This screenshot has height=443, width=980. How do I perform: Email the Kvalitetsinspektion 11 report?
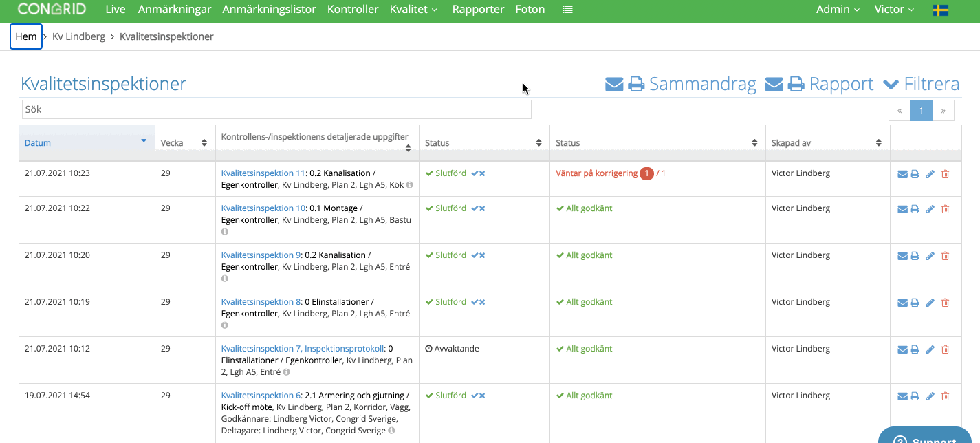click(x=902, y=174)
